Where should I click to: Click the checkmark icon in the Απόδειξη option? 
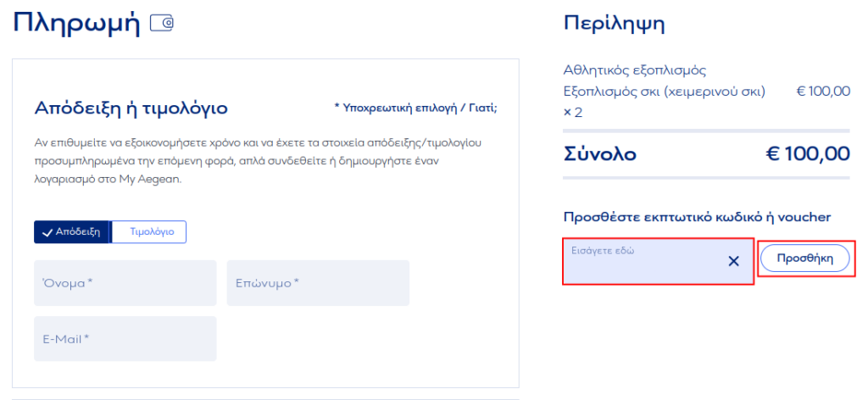[47, 232]
